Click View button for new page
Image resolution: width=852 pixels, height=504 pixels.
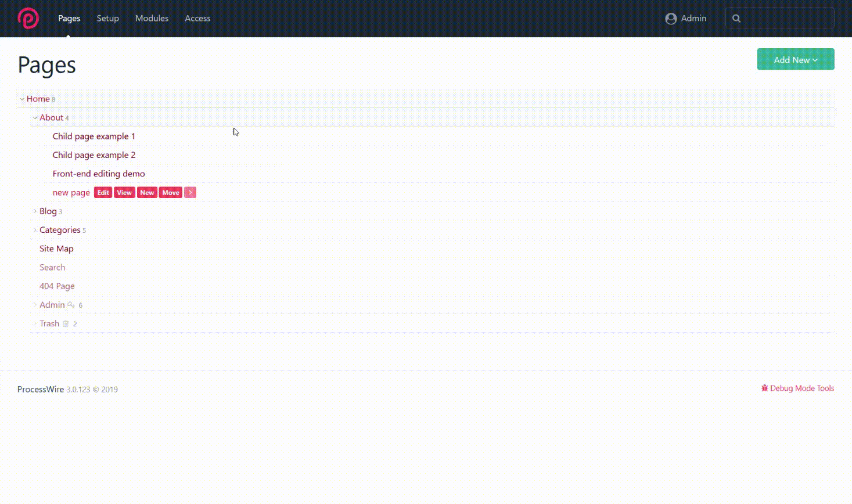[124, 192]
